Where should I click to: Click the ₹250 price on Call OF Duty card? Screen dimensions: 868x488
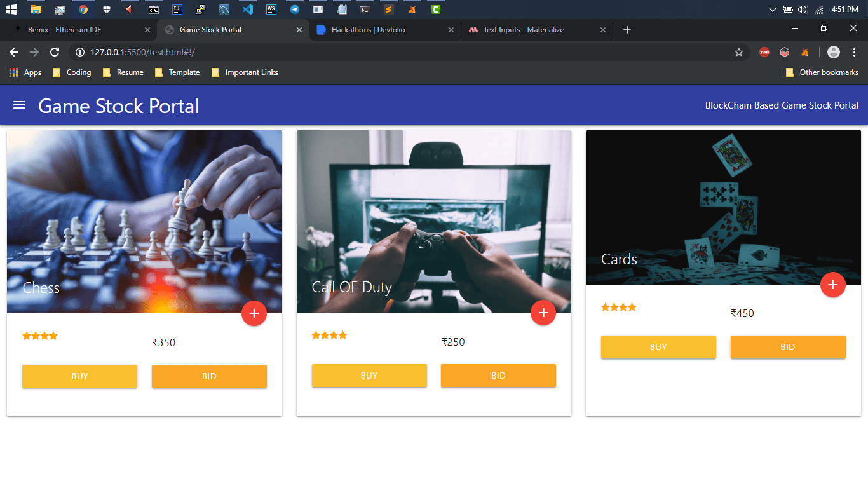[x=453, y=342]
